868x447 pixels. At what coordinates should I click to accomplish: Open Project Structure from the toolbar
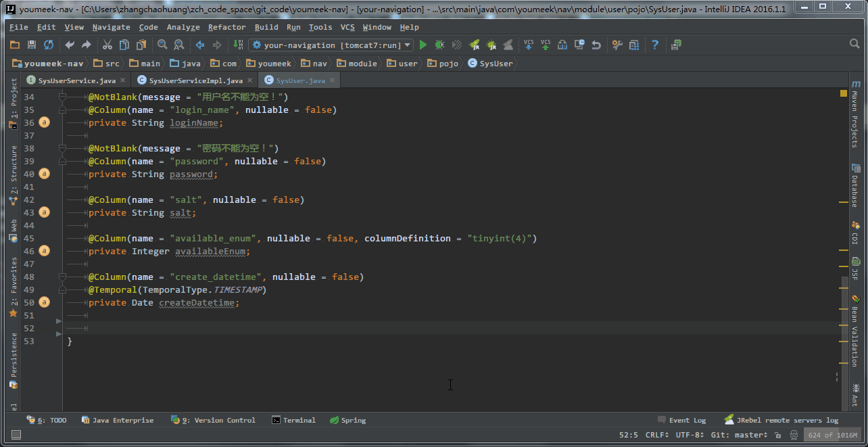tap(633, 45)
